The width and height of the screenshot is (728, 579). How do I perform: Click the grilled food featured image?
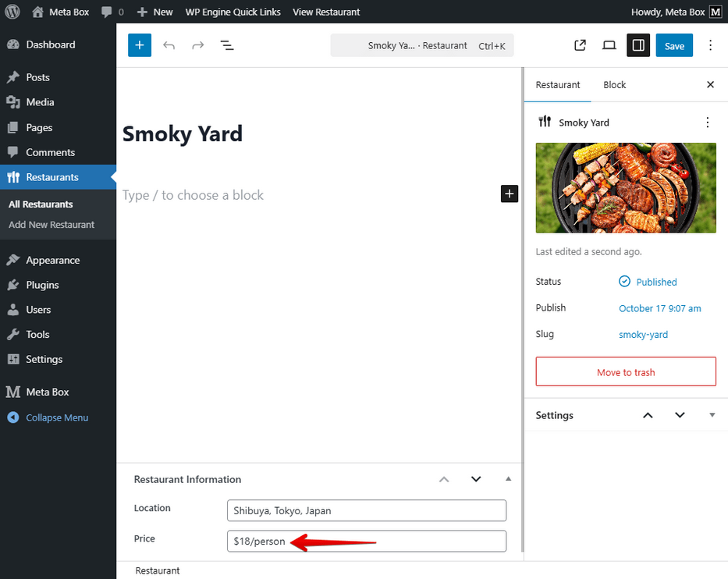[x=626, y=187]
